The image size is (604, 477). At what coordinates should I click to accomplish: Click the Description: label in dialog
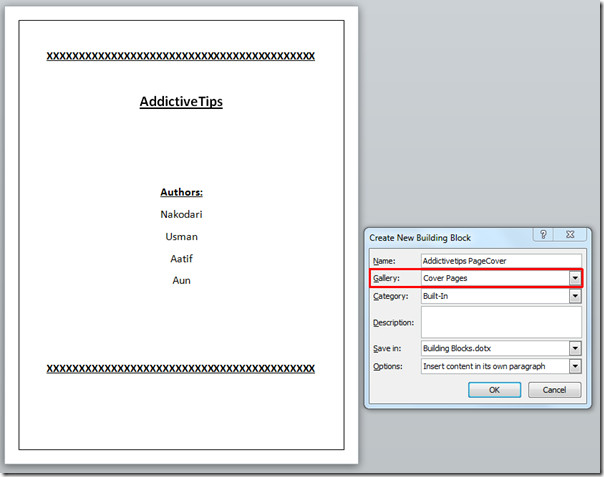click(393, 322)
